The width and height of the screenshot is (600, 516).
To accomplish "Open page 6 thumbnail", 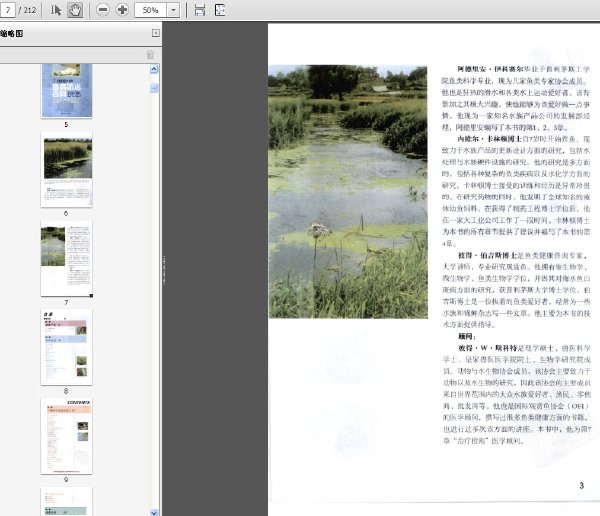I will point(67,170).
